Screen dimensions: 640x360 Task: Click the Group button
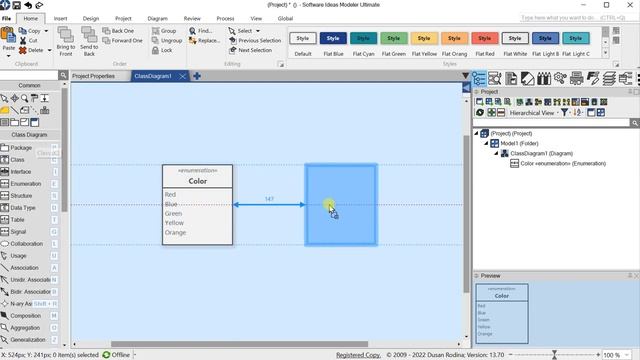click(164, 31)
